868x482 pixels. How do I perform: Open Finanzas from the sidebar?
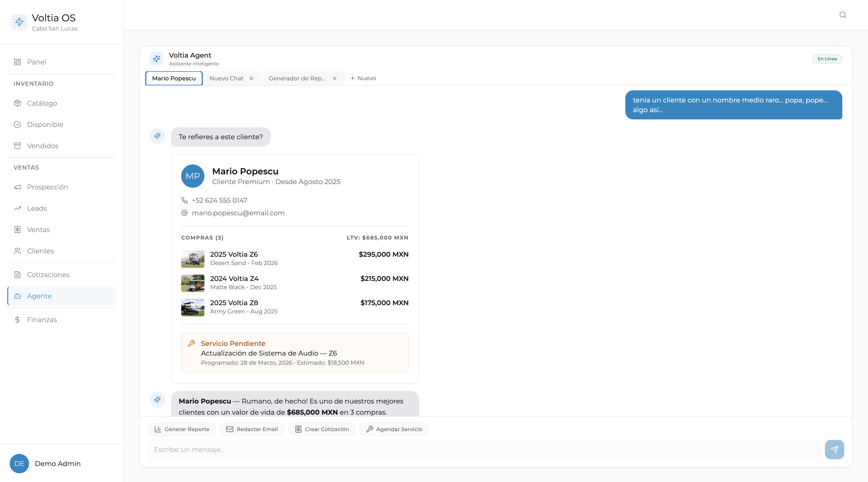62,319
